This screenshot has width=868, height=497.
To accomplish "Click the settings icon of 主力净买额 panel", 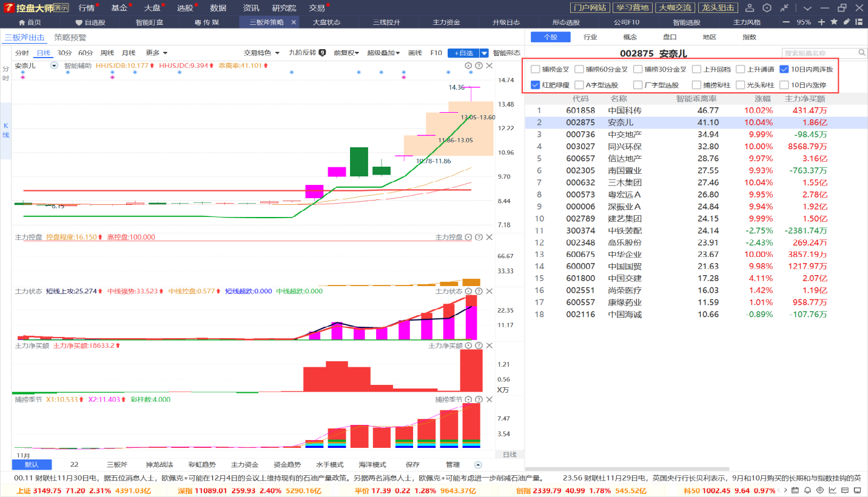I will click(468, 345).
